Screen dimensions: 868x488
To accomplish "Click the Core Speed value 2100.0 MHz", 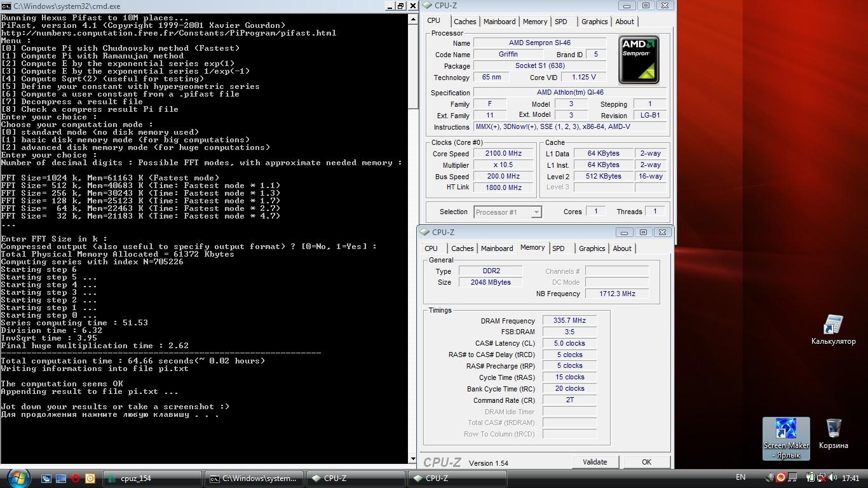I will coord(504,154).
